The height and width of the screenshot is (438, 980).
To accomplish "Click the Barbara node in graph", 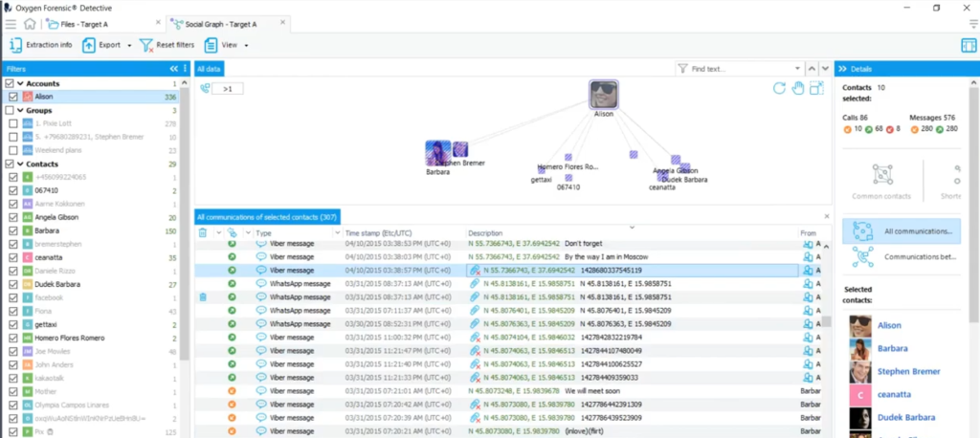I will 437,153.
